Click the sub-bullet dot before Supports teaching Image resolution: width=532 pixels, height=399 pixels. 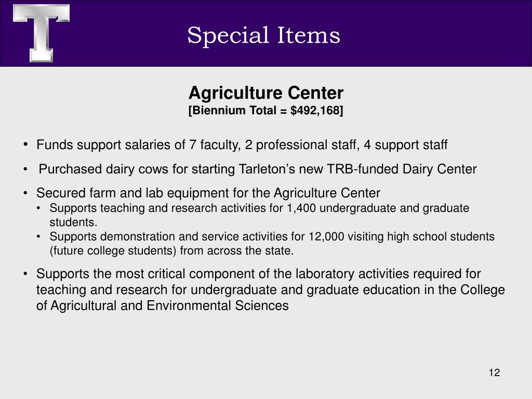coord(38,208)
